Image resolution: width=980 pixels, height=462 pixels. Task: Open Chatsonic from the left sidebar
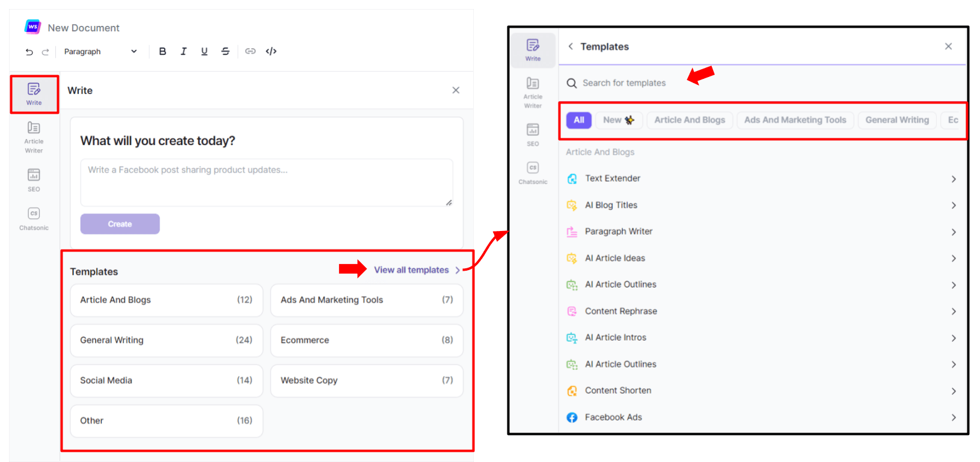(34, 219)
